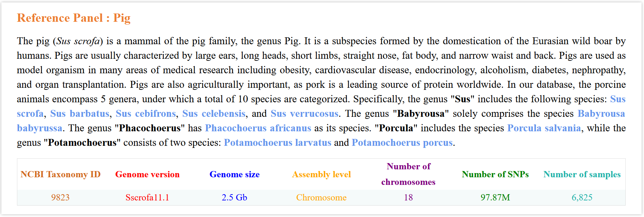Select the NCBI Taxonomy ID column header
Viewport: 644px width, 217px height.
pyautogui.click(x=61, y=174)
